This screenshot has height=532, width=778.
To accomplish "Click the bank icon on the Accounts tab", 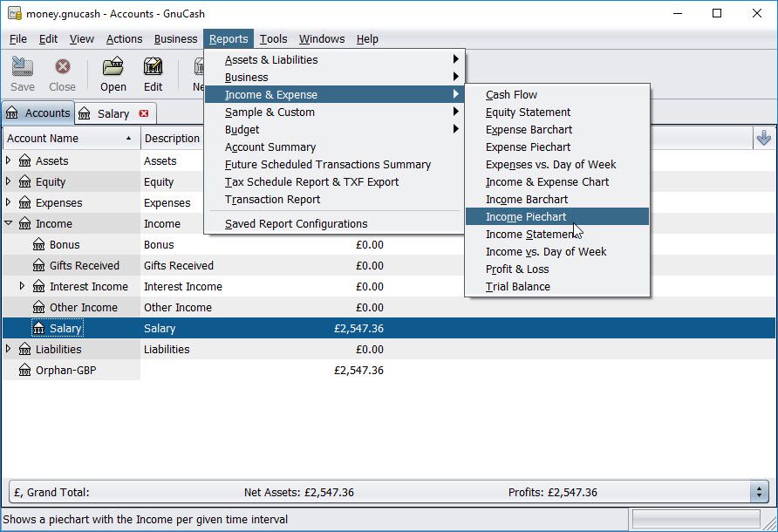I will [15, 113].
